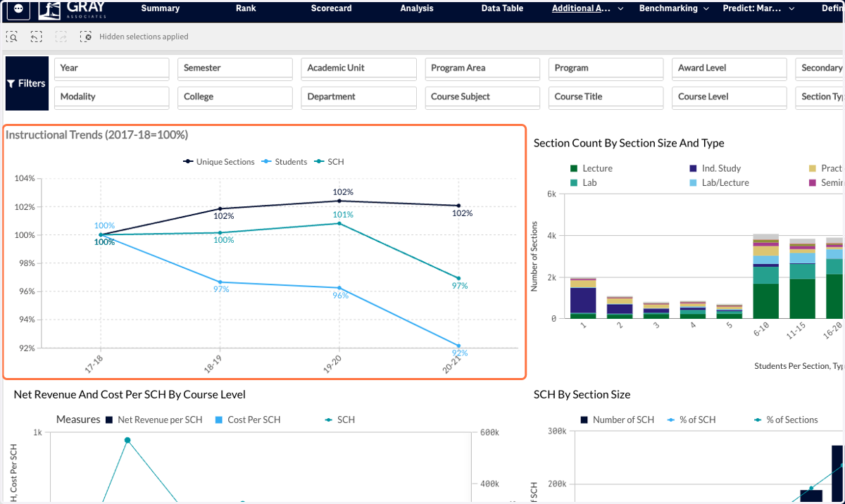Open the Semester filter

coord(235,68)
